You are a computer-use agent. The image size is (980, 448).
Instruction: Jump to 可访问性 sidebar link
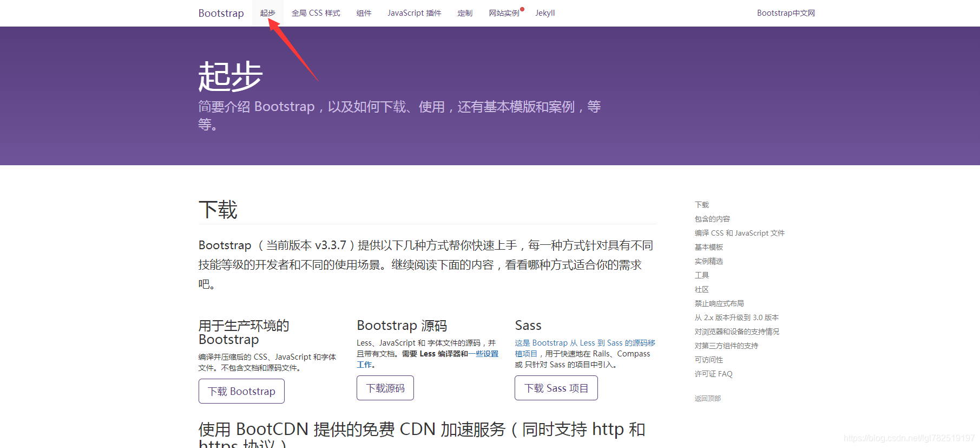pos(709,360)
